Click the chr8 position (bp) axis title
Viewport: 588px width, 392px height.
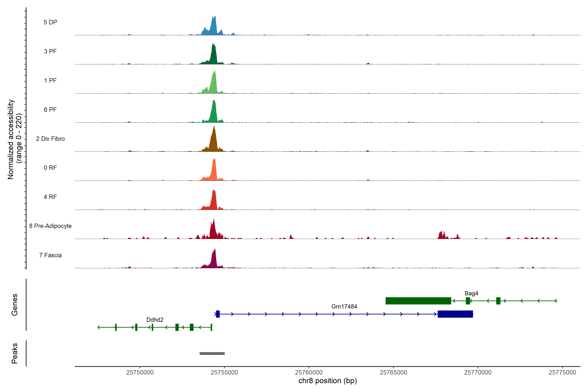coord(327,381)
